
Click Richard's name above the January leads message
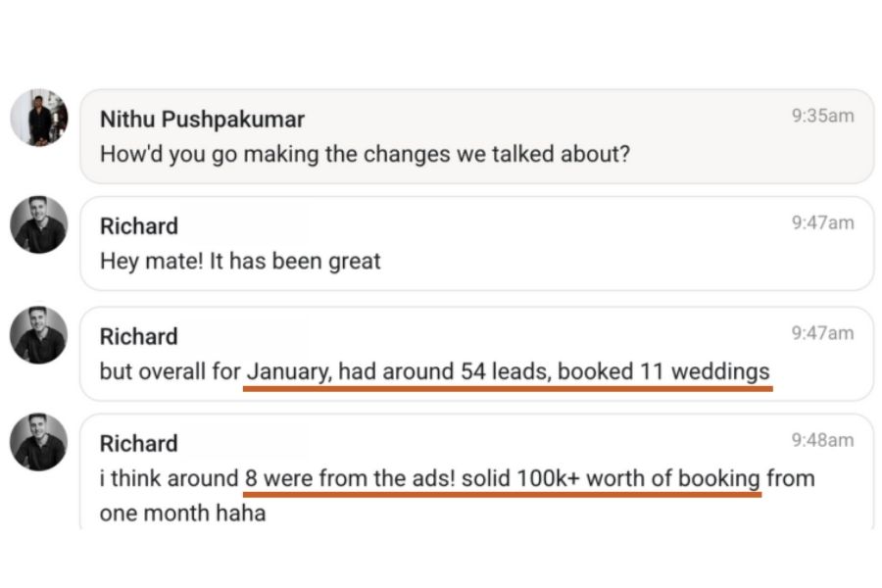pyautogui.click(x=139, y=336)
